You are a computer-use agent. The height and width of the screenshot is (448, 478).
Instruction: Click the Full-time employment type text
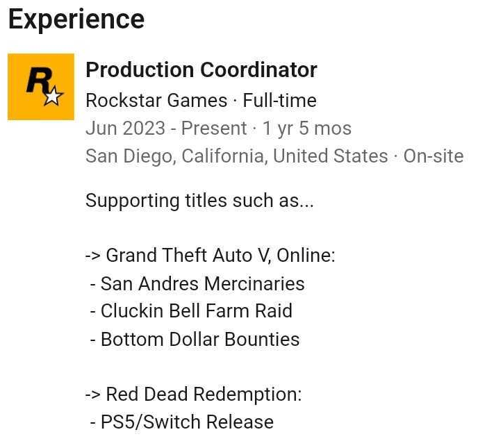tap(279, 101)
